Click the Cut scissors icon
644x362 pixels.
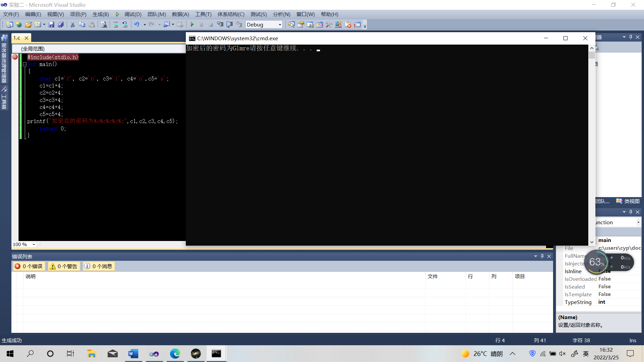[x=72, y=24]
